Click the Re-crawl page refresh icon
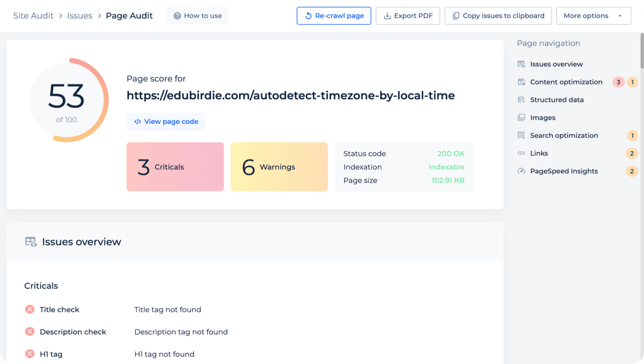 [308, 16]
